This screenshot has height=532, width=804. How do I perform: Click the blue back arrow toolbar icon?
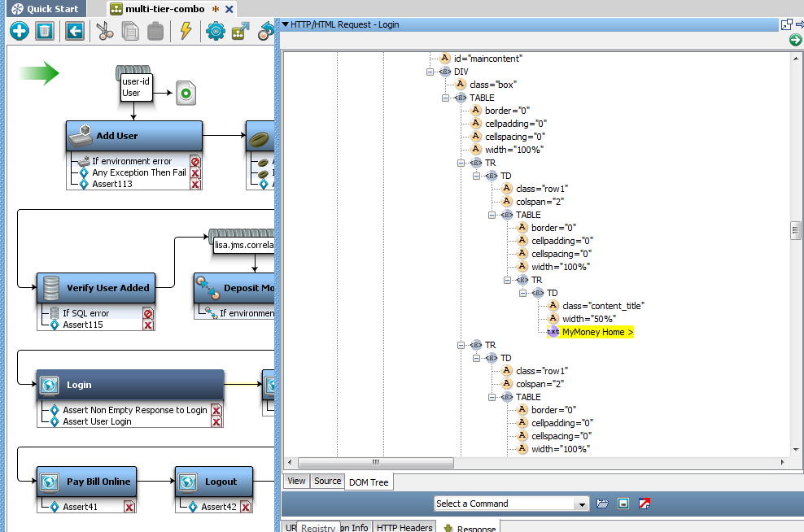point(75,31)
